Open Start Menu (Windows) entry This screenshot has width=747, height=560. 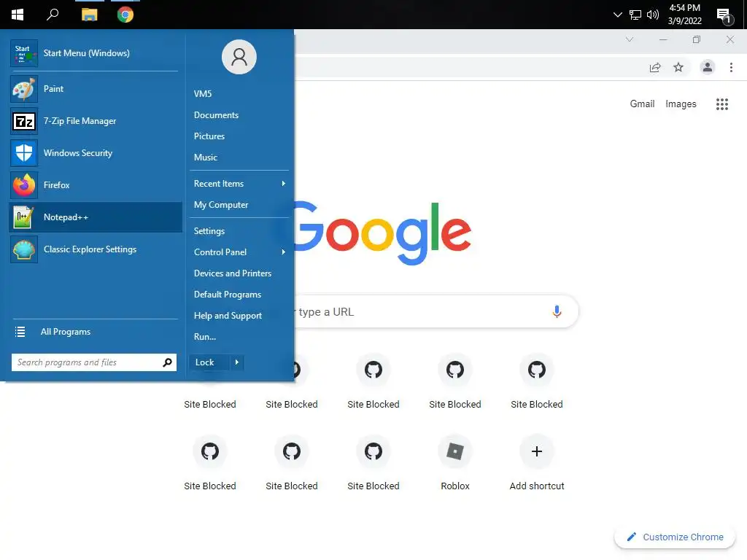[96, 52]
